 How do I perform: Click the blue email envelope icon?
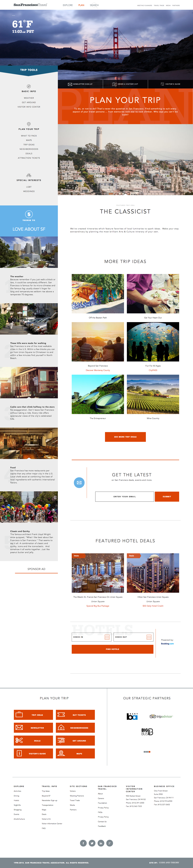click(x=79, y=482)
